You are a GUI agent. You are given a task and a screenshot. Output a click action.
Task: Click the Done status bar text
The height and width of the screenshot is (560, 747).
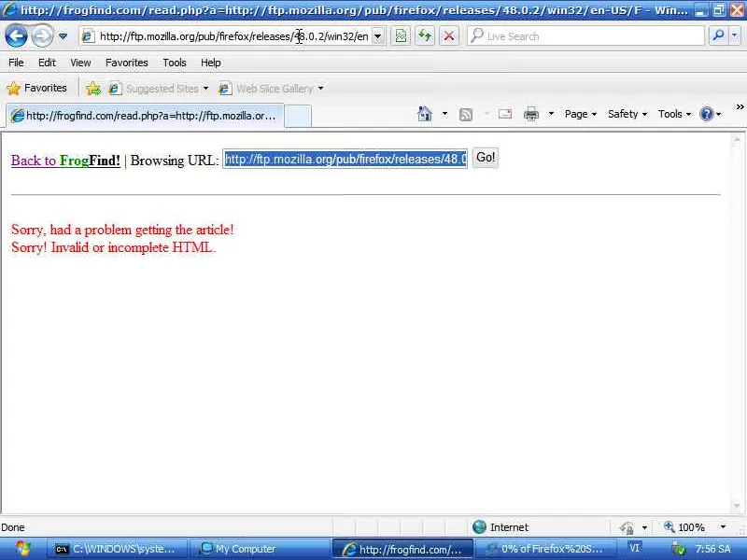[13, 527]
